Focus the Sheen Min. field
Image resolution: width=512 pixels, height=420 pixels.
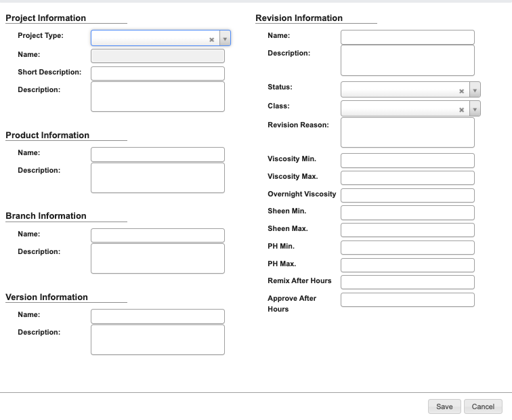click(x=408, y=213)
